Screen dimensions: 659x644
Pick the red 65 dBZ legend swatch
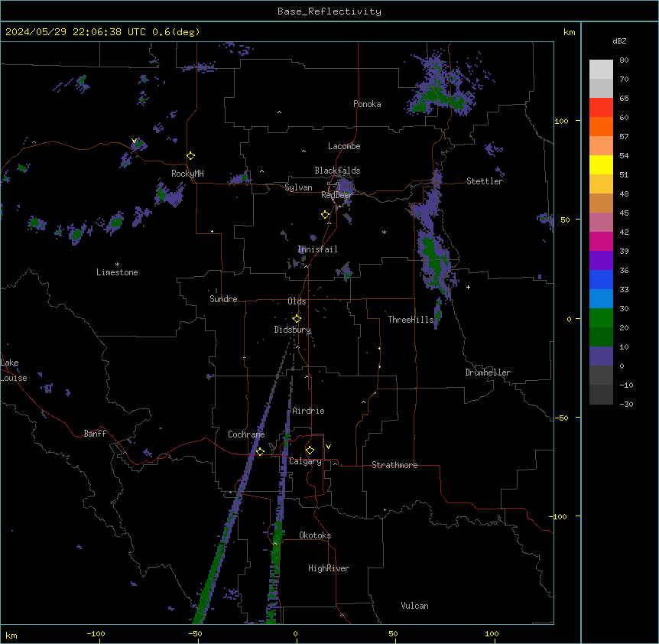tap(601, 107)
